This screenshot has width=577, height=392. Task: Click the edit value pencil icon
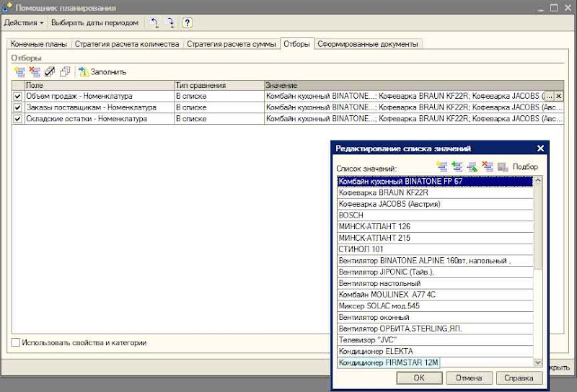pyautogui.click(x=472, y=167)
